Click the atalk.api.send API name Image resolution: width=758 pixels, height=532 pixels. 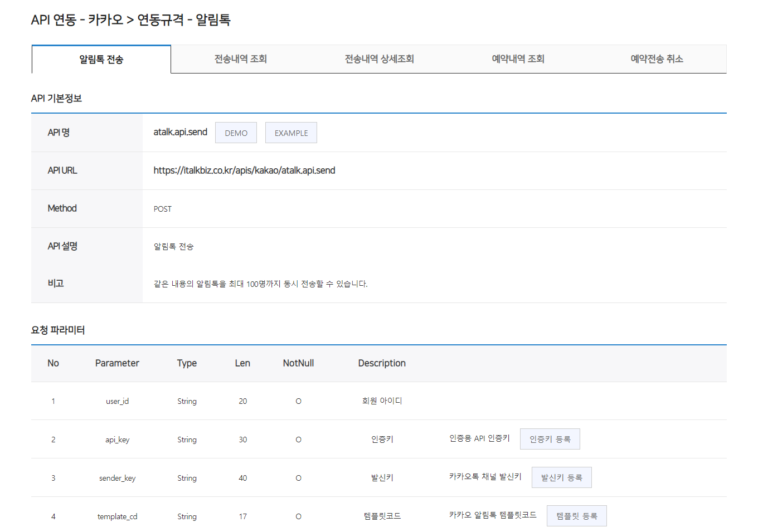[180, 132]
